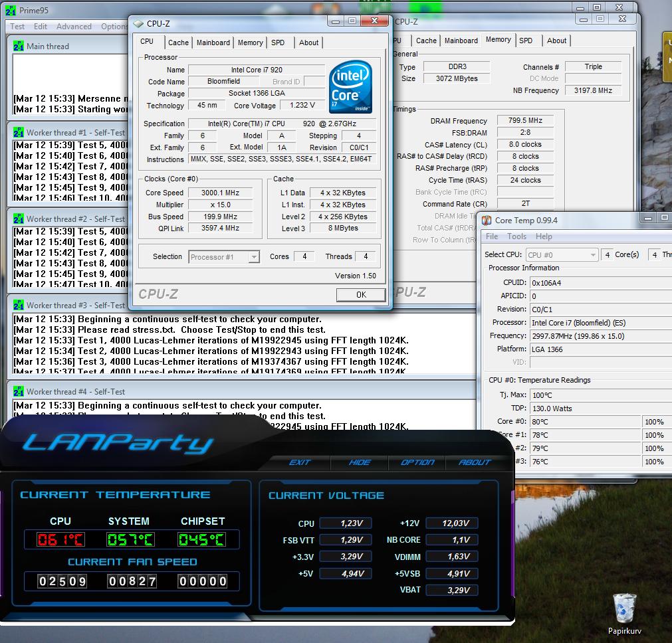Click the +12V voltage 12,03V value
This screenshot has width=672, height=643.
(x=452, y=523)
